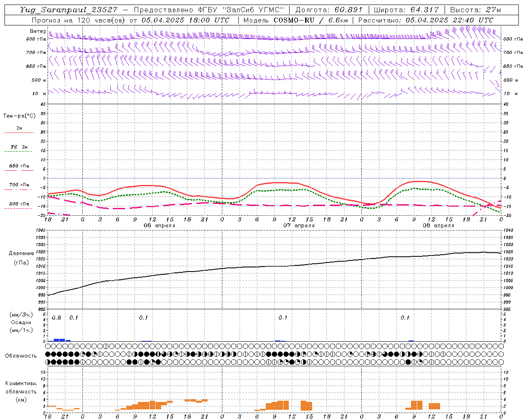Click the 08 апреля date label
This screenshot has width=525, height=420.
pos(438,226)
